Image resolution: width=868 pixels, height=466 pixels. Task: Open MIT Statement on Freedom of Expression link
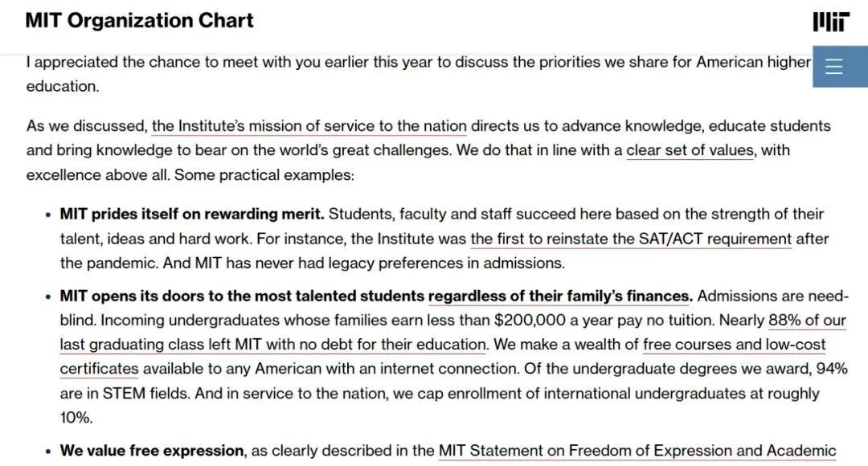[637, 451]
